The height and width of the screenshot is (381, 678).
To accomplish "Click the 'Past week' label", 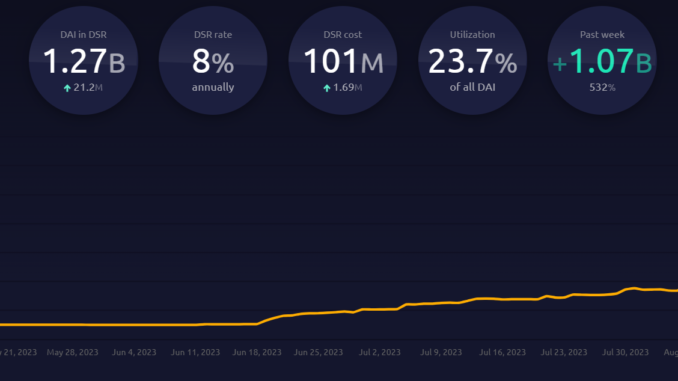I will [x=602, y=35].
